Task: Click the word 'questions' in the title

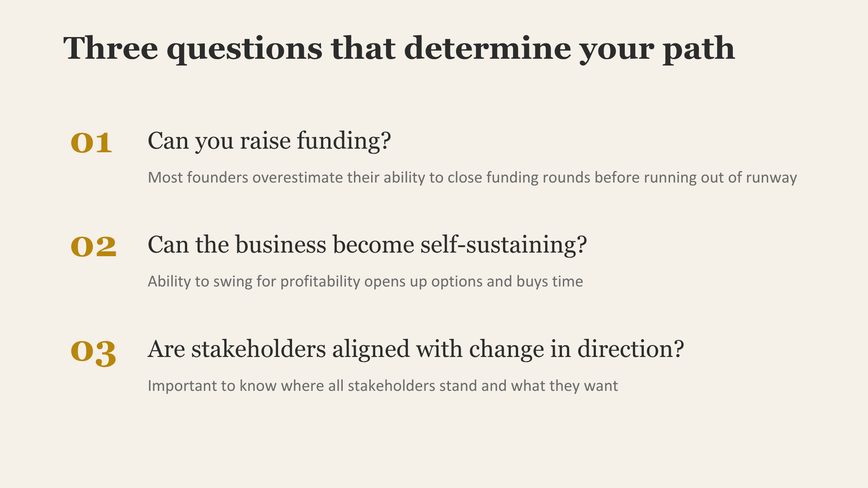Action: 245,50
